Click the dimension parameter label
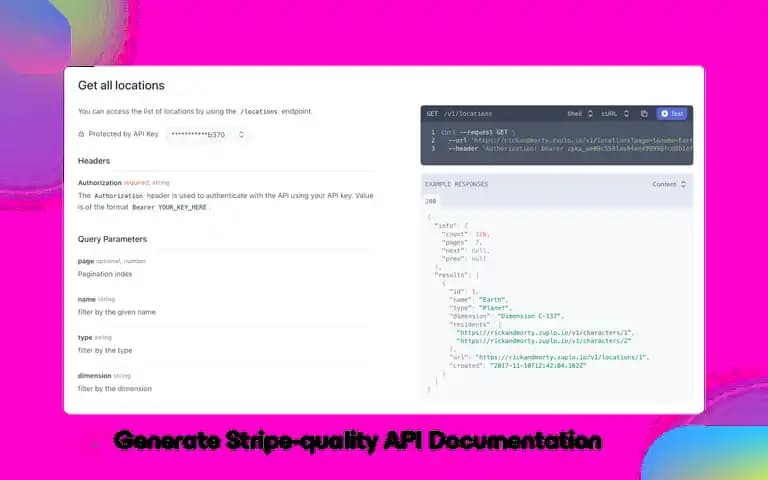This screenshot has width=768, height=480. pyautogui.click(x=94, y=376)
